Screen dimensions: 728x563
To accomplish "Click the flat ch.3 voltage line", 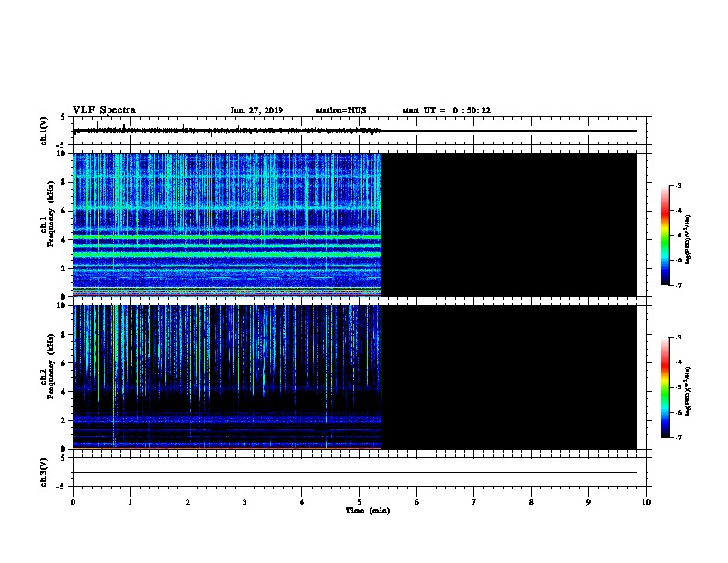I will click(x=355, y=473).
